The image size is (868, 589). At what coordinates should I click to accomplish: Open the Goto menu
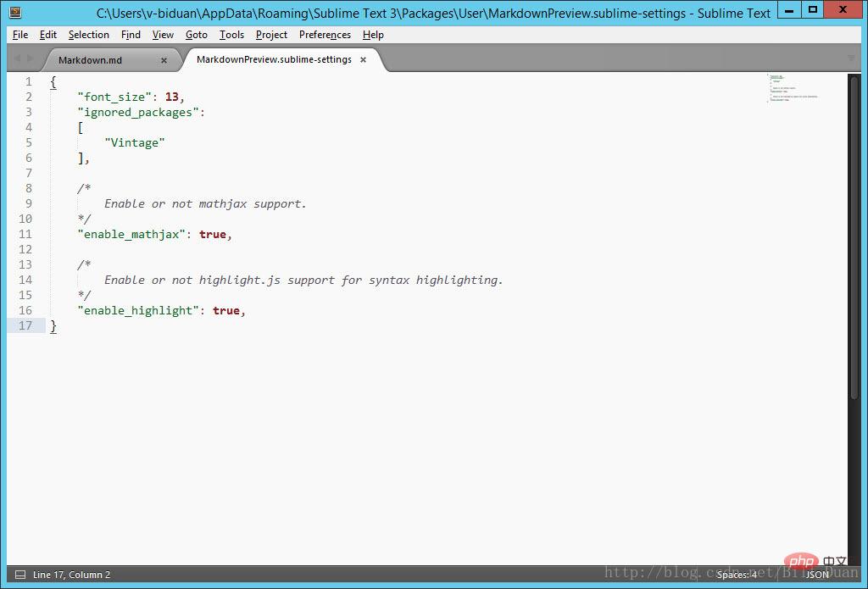coord(197,35)
